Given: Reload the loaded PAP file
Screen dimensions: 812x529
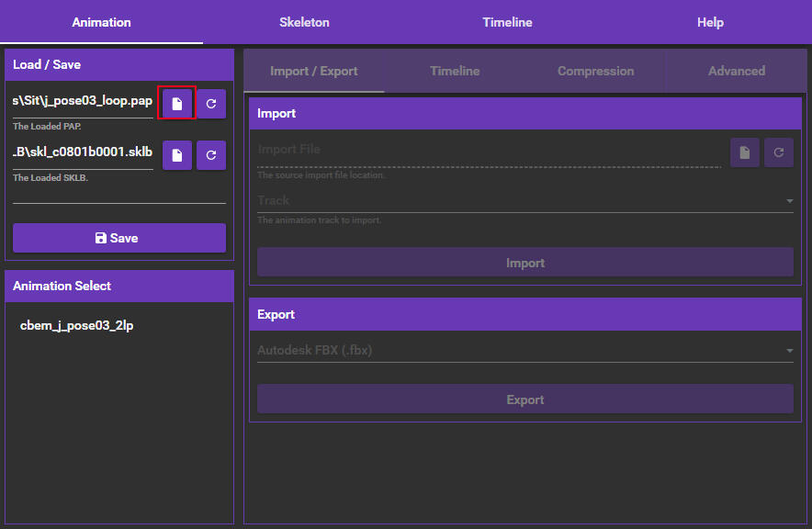Looking at the screenshot, I should click(x=211, y=104).
